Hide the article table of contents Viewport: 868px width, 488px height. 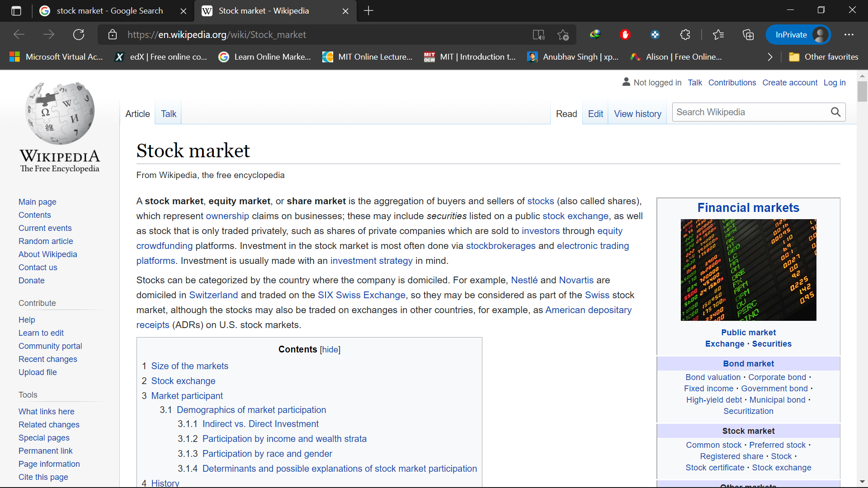[330, 349]
